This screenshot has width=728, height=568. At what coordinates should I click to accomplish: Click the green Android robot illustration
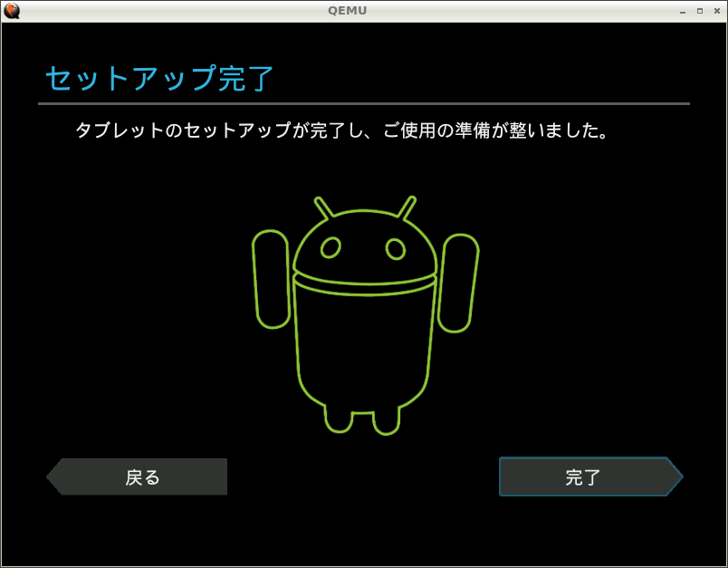point(366,315)
